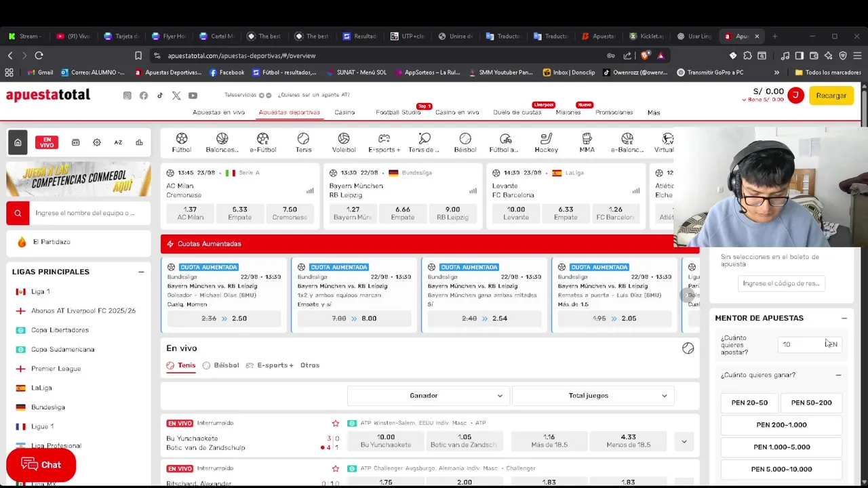This screenshot has height=488, width=868.
Task: Switch to the Otros live tab
Action: tap(310, 365)
